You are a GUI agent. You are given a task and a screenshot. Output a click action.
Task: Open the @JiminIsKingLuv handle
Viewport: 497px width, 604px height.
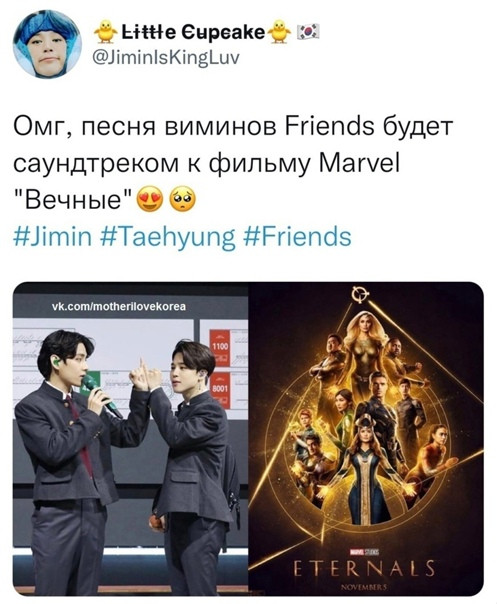pyautogui.click(x=166, y=58)
